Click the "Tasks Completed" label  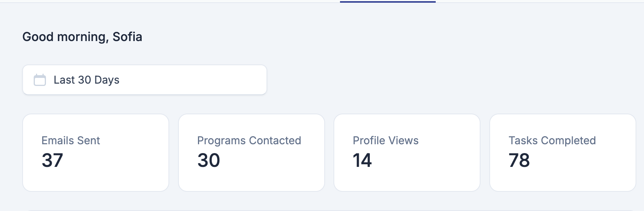coord(552,140)
